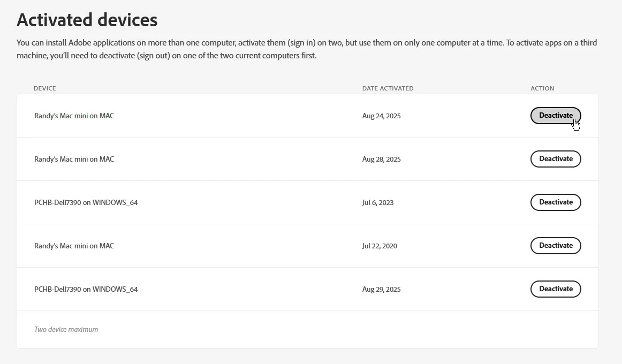Click the device name in the Aug 24, 2025 row
622x364 pixels.
74,116
